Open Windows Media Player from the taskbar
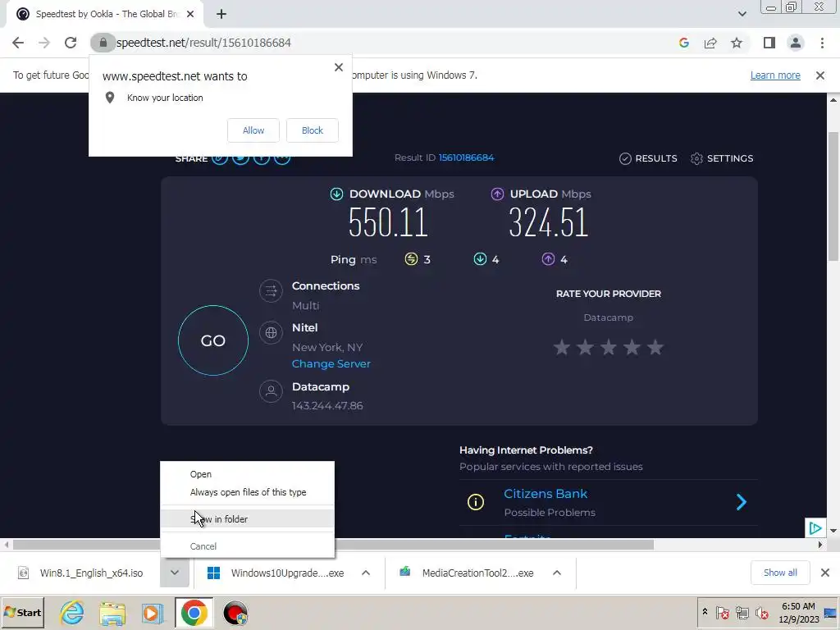The height and width of the screenshot is (630, 840). [x=152, y=614]
